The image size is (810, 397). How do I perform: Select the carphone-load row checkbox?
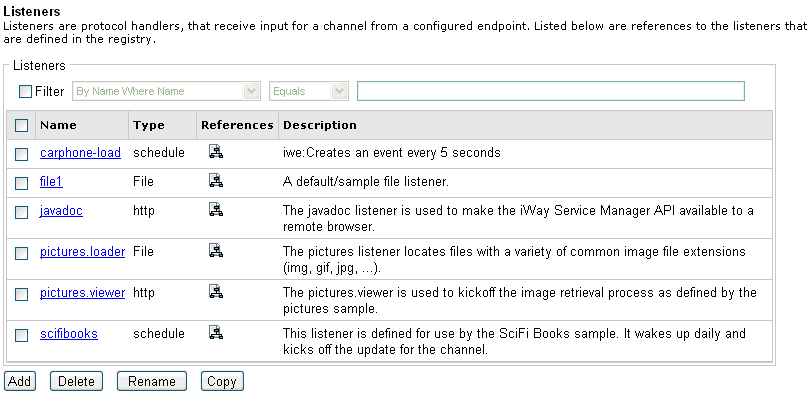(21, 154)
